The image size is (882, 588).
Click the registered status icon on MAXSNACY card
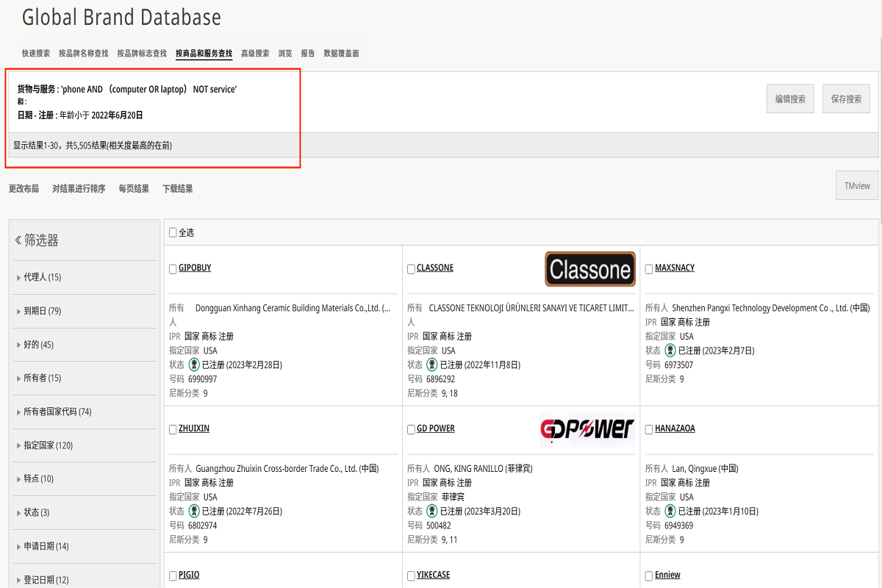coord(670,351)
